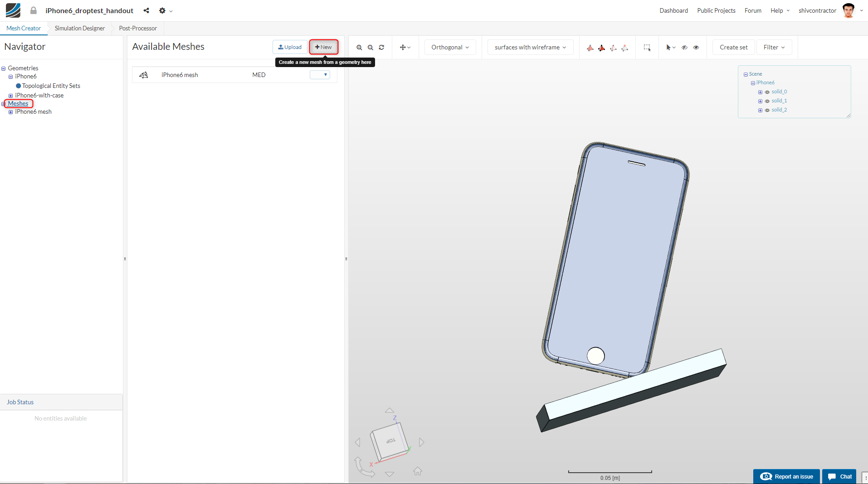868x484 pixels.
Task: Collapse the iPhone6 node in scene tree
Action: [753, 83]
